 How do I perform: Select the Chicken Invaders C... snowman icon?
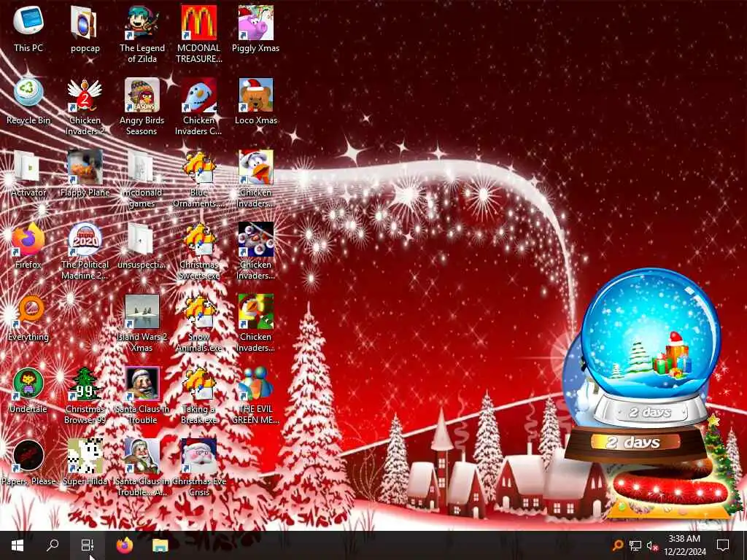point(198,106)
